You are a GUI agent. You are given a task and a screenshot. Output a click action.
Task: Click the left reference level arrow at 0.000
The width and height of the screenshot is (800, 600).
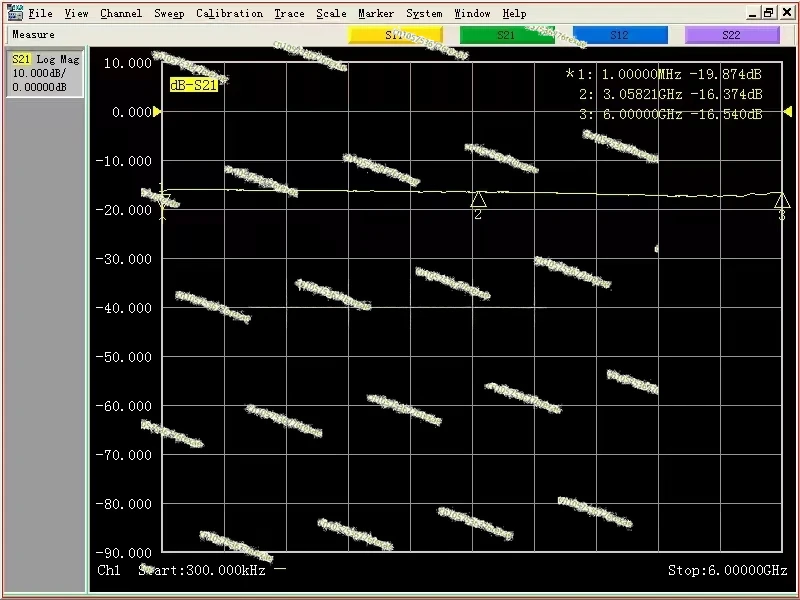click(157, 111)
